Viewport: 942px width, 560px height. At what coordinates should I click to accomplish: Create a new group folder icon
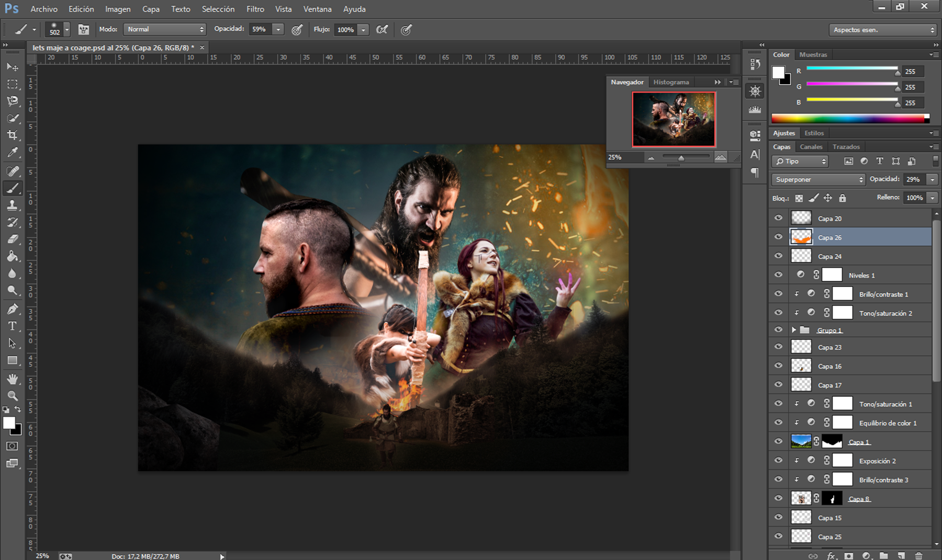(x=883, y=556)
